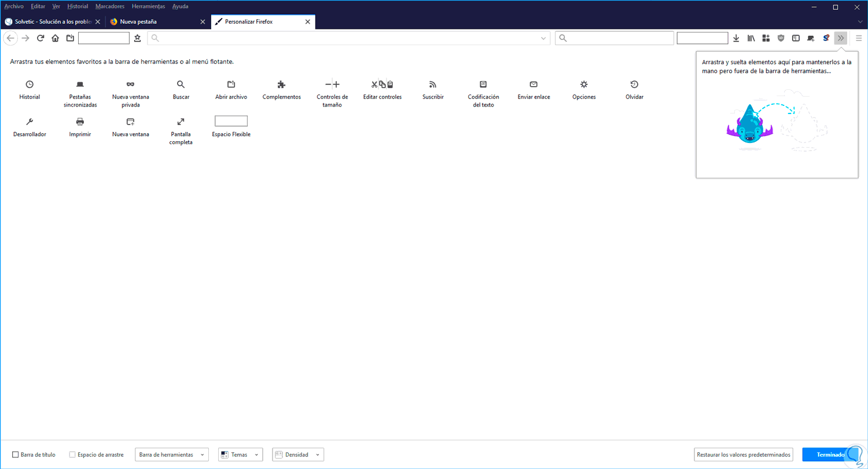Open the hamburger application menu

859,38
